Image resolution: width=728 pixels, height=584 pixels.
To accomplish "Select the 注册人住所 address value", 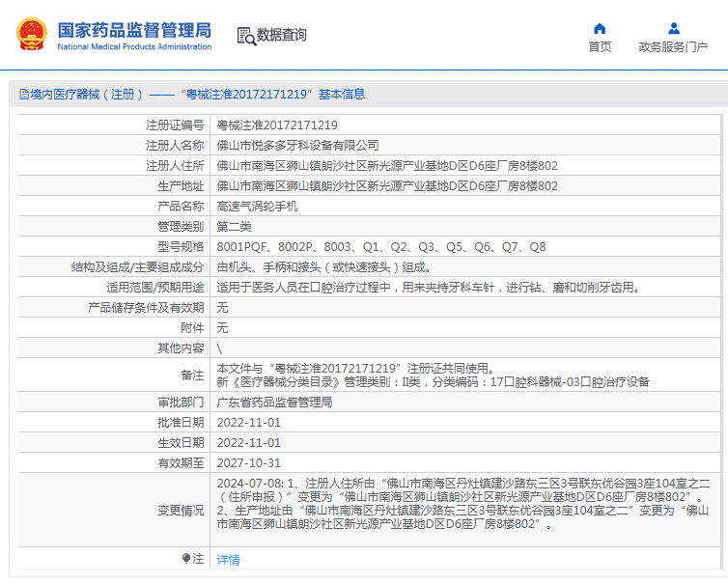I will [x=387, y=166].
